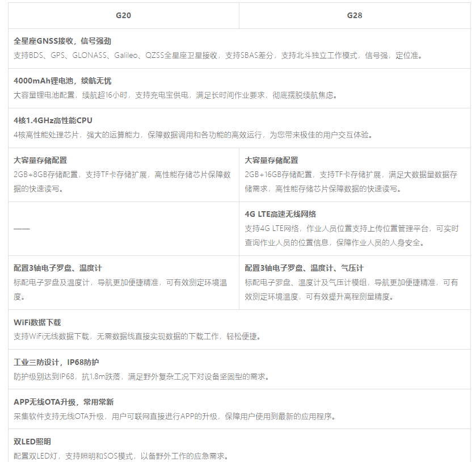Click the description starting with 支持BDS、GPS
Image resolution: width=476 pixels, height=462 pixels.
[x=218, y=56]
